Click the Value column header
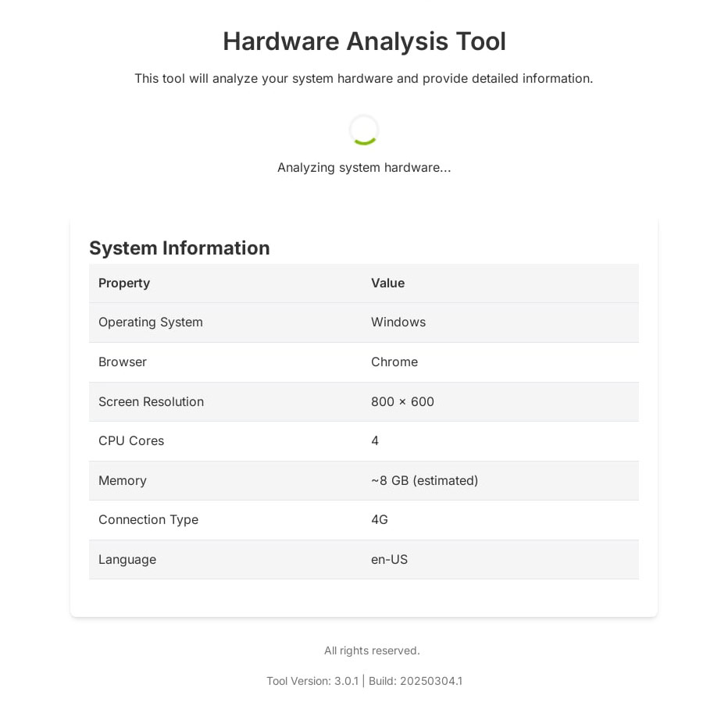 tap(387, 283)
